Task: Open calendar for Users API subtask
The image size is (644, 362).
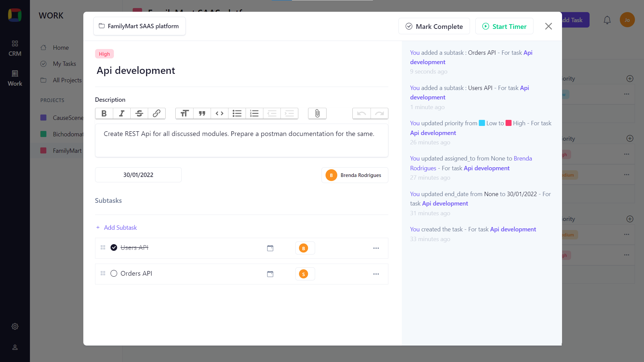Action: point(270,248)
